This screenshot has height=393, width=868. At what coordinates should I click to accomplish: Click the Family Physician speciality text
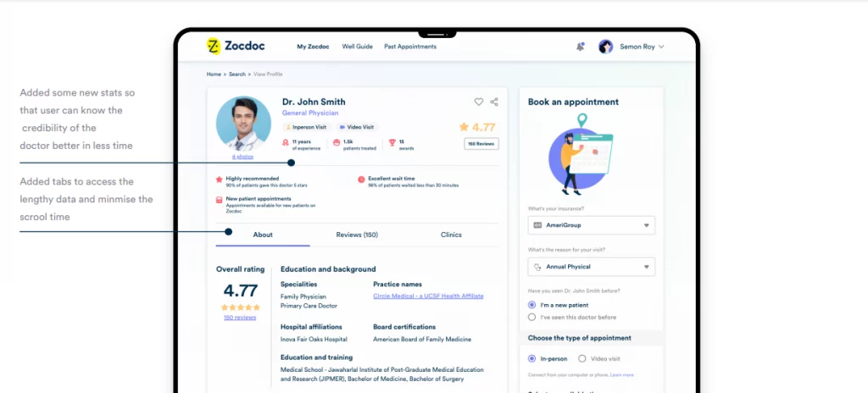point(303,296)
